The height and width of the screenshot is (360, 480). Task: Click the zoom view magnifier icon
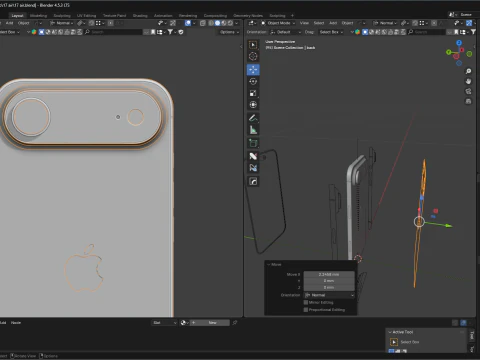(468, 71)
